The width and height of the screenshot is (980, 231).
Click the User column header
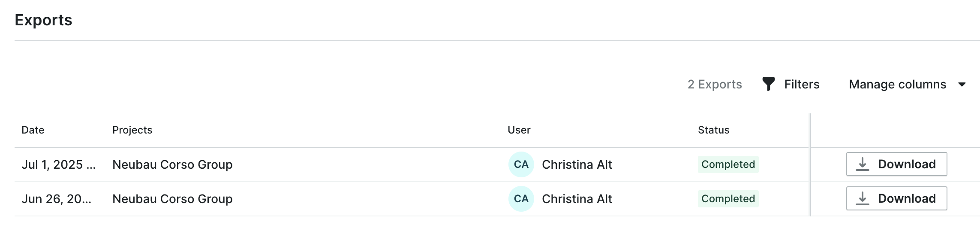[519, 130]
